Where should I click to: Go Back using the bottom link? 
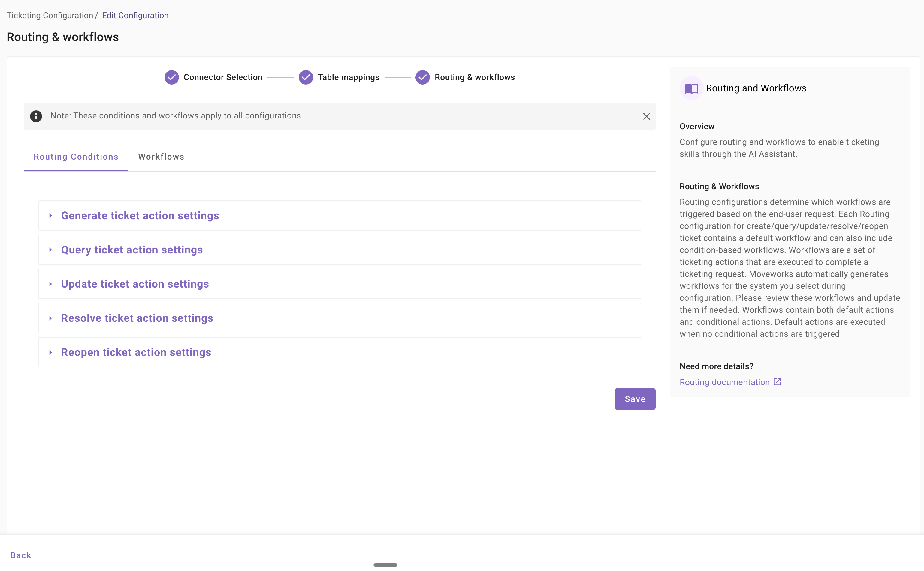[x=21, y=555]
